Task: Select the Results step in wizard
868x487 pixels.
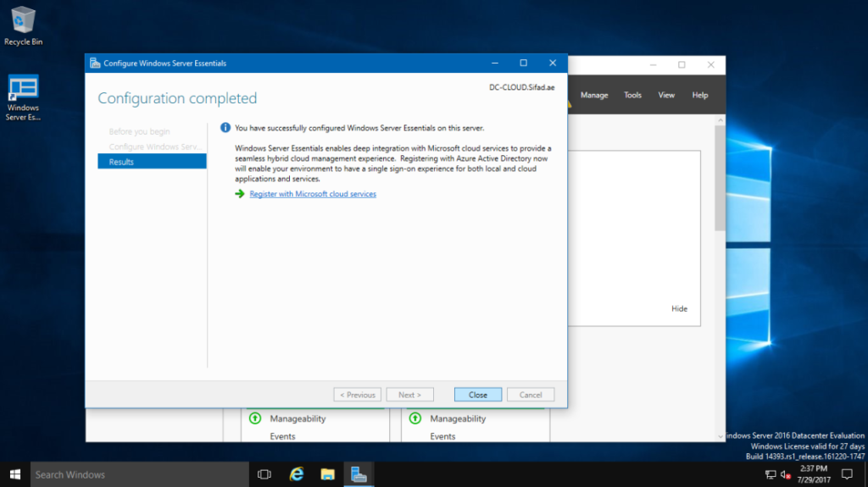Action: [x=153, y=162]
